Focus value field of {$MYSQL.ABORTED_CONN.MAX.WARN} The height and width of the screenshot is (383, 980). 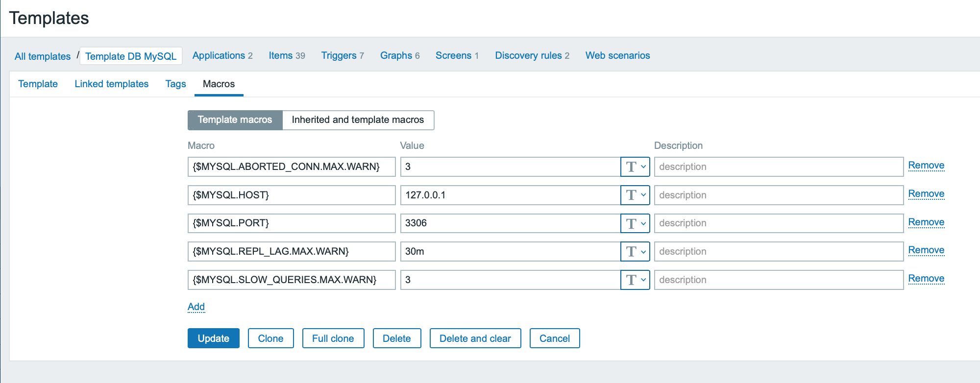click(511, 167)
